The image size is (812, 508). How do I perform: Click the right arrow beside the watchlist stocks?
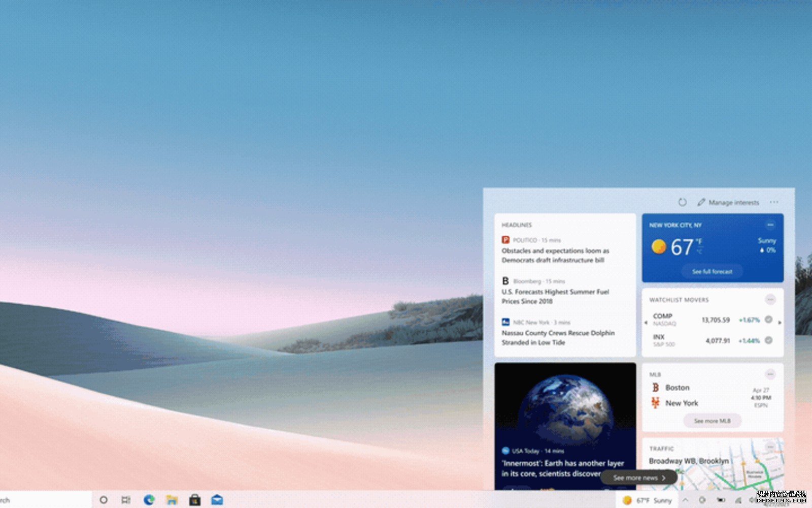(x=779, y=323)
